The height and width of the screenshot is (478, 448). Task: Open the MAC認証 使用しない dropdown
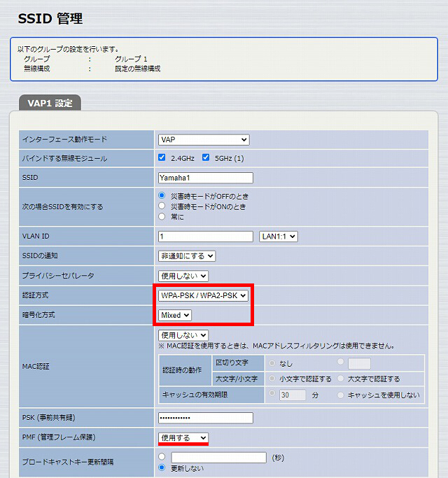(183, 335)
